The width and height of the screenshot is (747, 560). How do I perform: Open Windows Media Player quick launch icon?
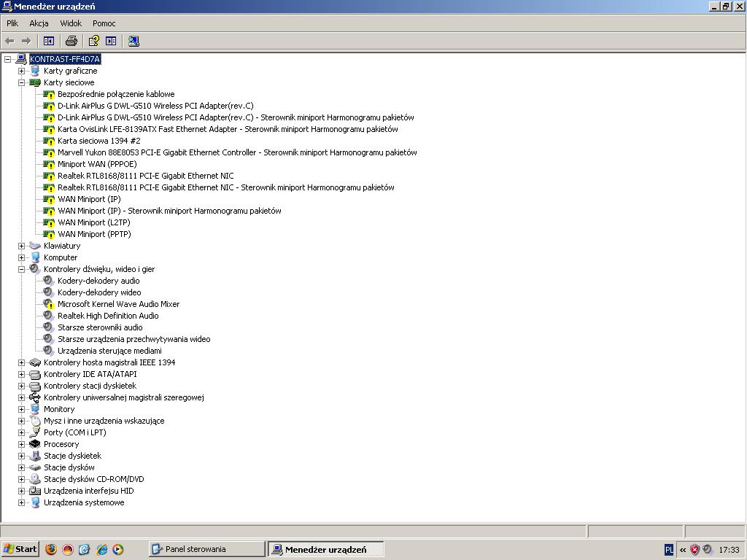click(x=118, y=549)
